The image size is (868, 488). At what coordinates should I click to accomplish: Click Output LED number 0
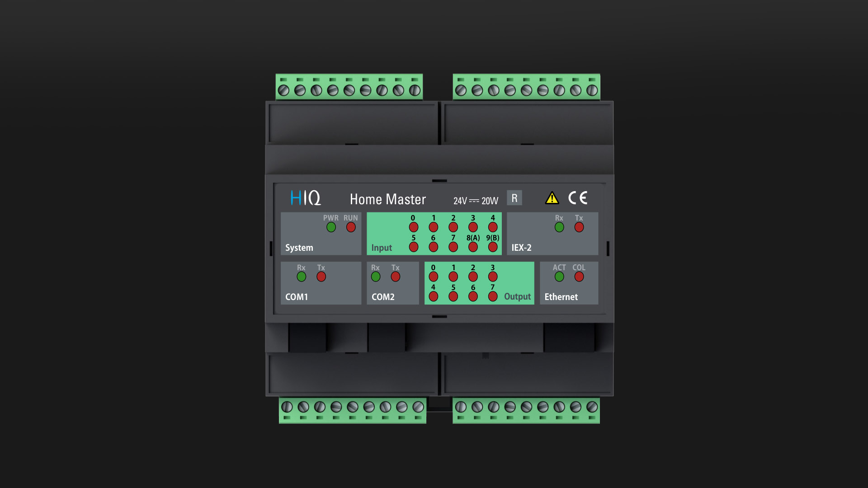pos(434,277)
